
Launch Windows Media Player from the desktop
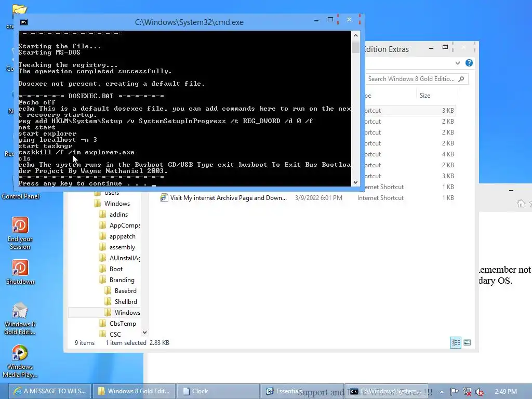[x=20, y=362]
